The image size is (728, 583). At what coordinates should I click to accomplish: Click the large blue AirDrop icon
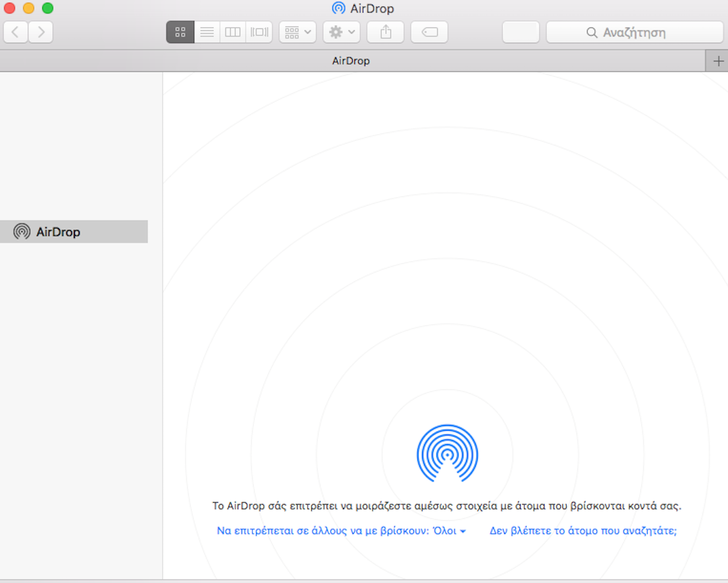[447, 453]
